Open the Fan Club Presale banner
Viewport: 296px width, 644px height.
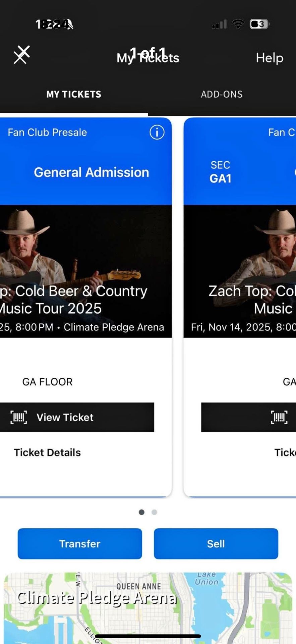click(47, 132)
